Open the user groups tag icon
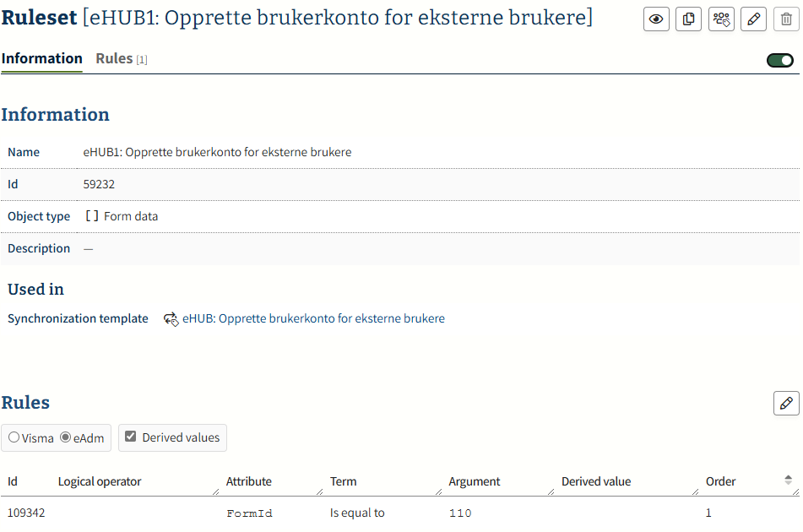The height and width of the screenshot is (532, 803). point(721,19)
